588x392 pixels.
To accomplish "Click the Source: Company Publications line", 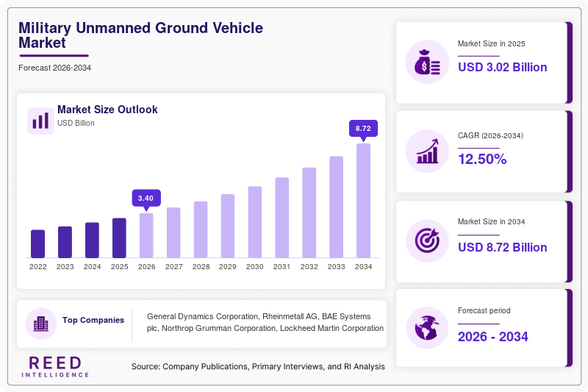I will [x=258, y=367].
